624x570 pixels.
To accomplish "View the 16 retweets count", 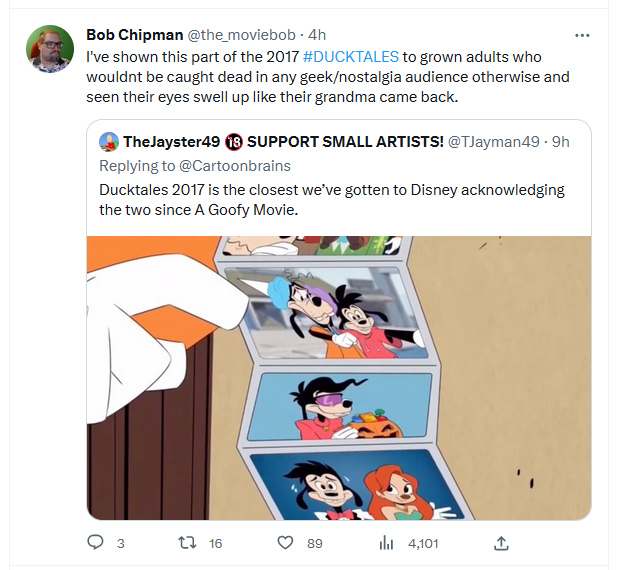I will (x=215, y=543).
